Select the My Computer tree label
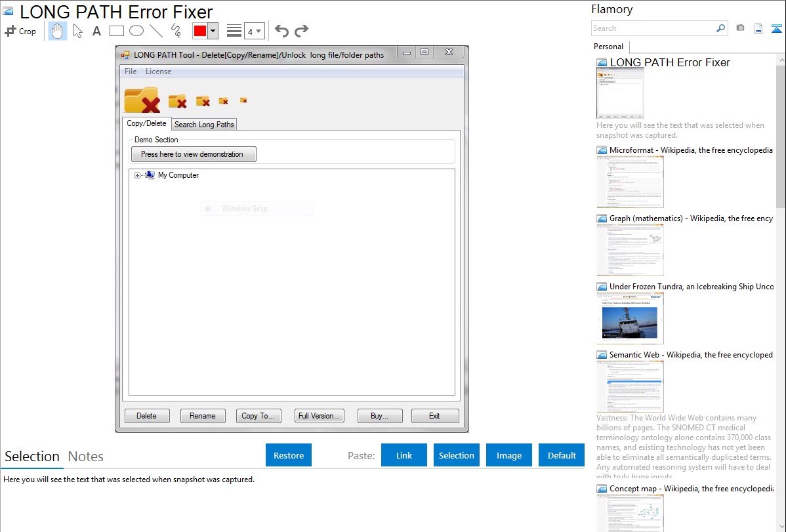786x532 pixels. click(178, 175)
